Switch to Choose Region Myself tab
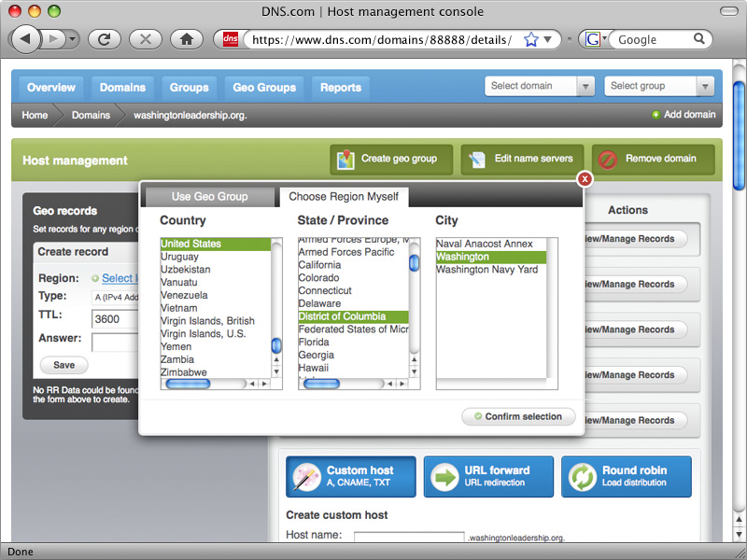This screenshot has width=747, height=560. 344,197
